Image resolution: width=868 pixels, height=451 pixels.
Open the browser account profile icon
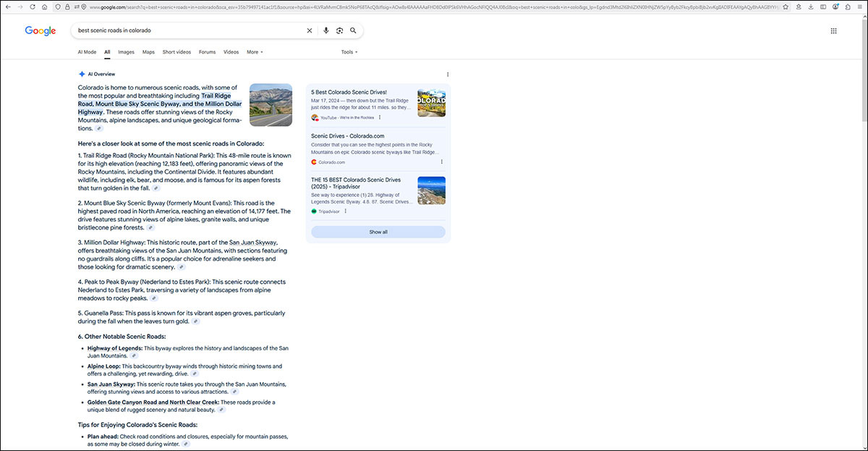coord(835,7)
